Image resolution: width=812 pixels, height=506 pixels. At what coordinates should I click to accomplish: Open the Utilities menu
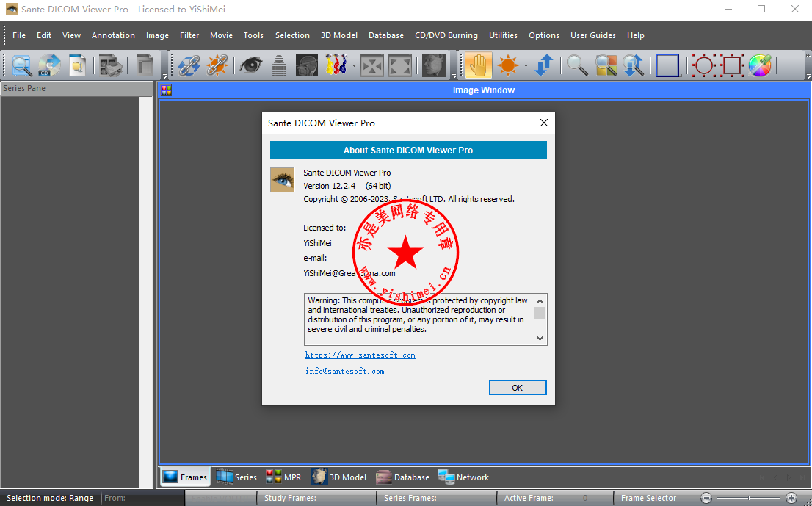(504, 35)
